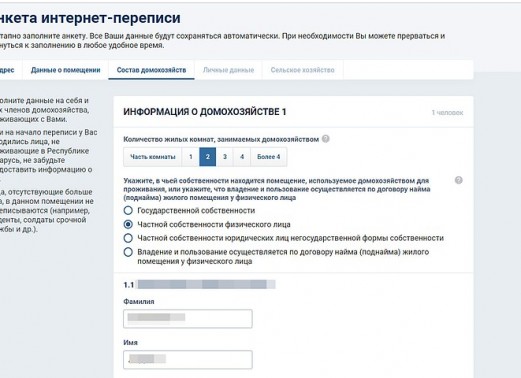Click the 'Имя' input field
This screenshot has height=378, width=521.
[x=188, y=359]
